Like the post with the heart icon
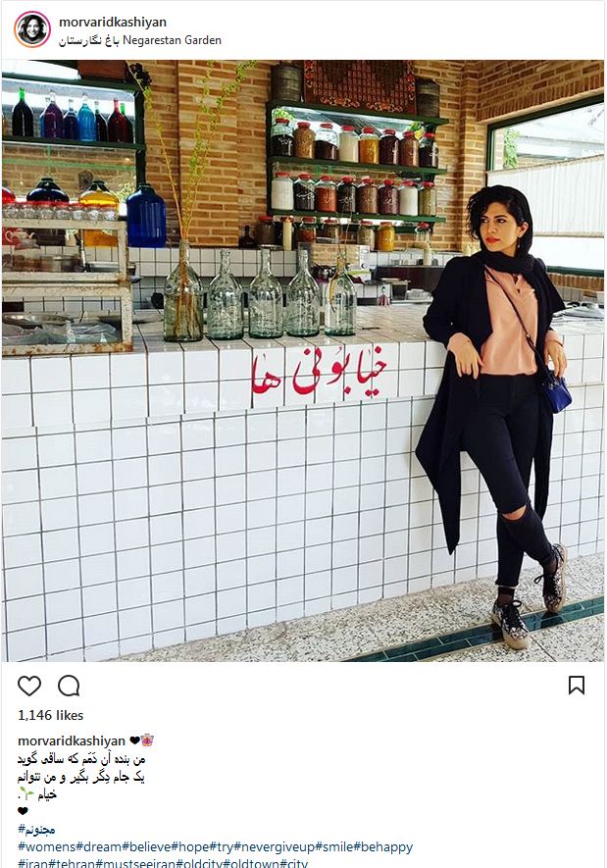Image resolution: width=607 pixels, height=868 pixels. point(29,686)
